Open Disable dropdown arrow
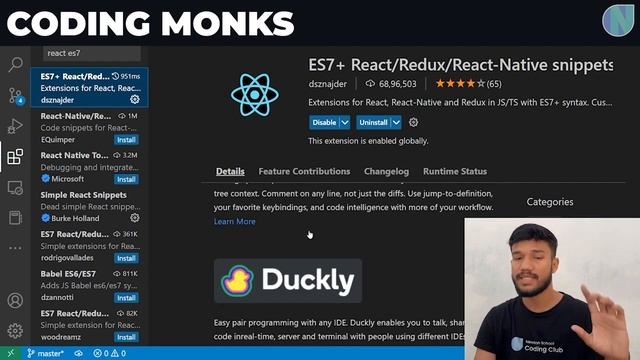The width and height of the screenshot is (640, 360). point(345,122)
